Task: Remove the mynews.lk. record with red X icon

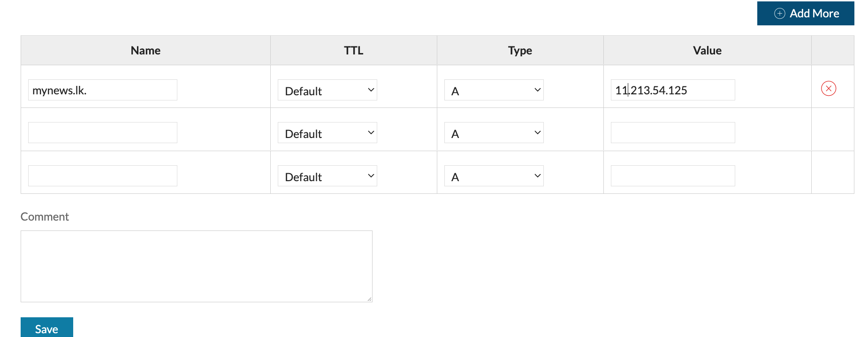Action: pyautogui.click(x=829, y=89)
